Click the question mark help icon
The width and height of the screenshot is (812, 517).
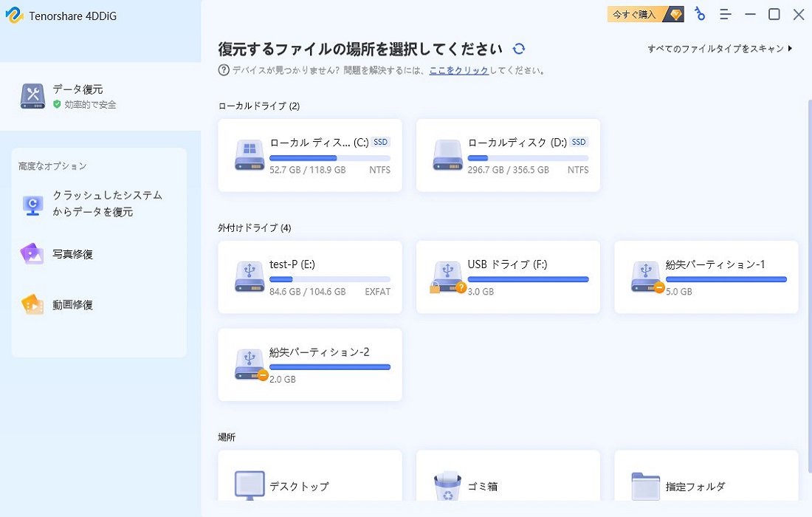221,71
